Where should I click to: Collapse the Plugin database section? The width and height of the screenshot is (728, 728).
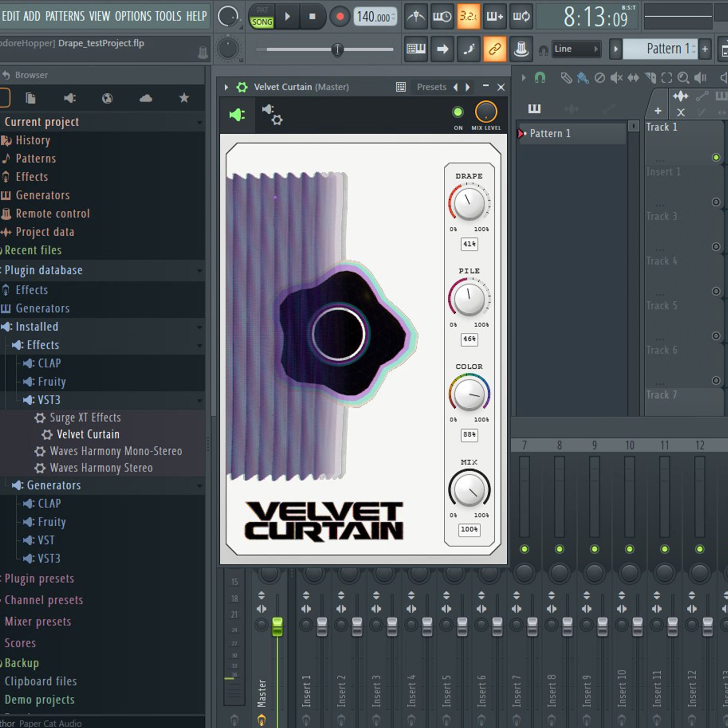tap(200, 270)
